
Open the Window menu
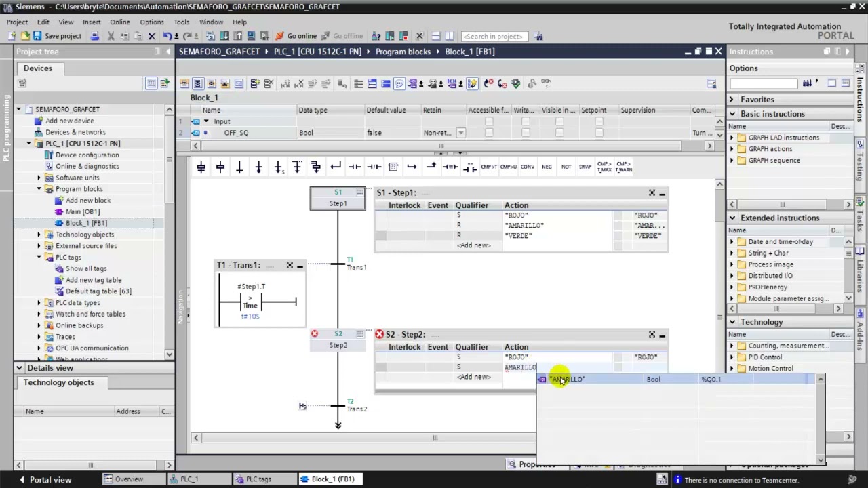[211, 22]
